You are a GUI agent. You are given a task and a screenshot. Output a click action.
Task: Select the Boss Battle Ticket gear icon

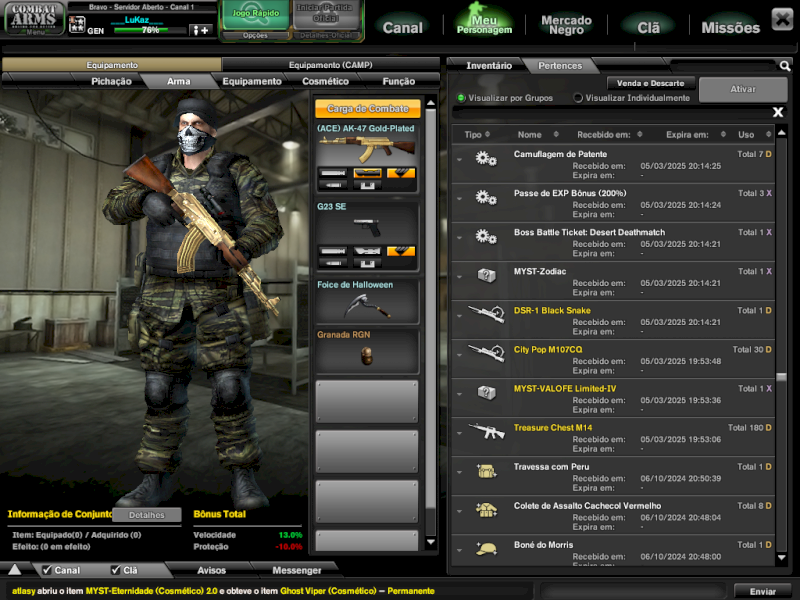tap(486, 237)
